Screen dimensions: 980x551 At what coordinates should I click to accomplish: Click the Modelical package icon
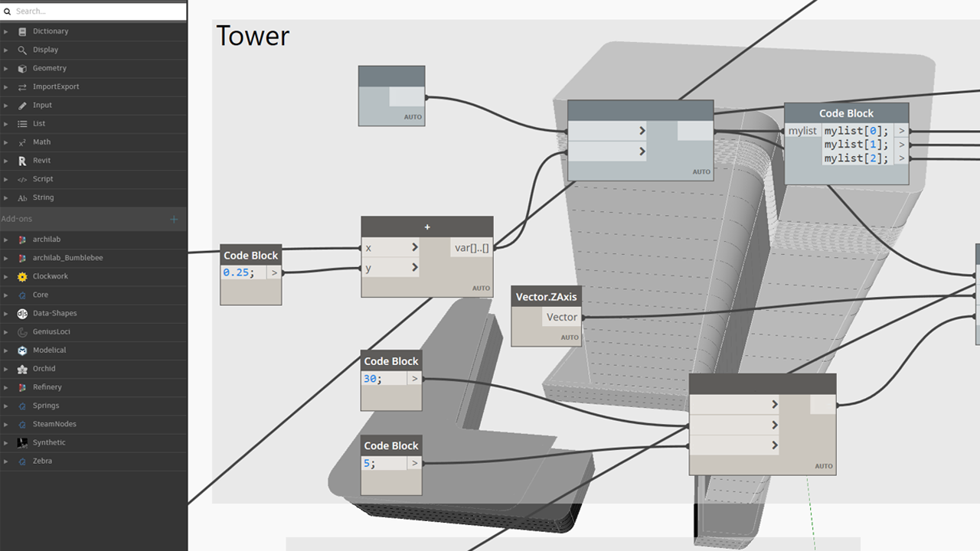click(22, 350)
